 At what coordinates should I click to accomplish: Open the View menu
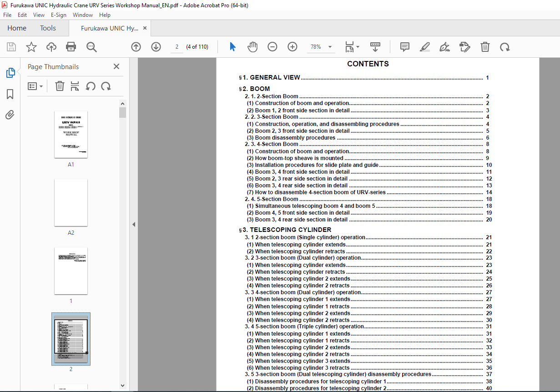[x=39, y=15]
